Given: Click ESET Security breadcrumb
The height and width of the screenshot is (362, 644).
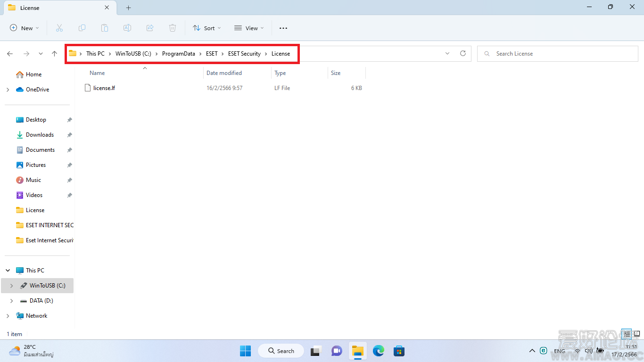Looking at the screenshot, I should (x=244, y=54).
